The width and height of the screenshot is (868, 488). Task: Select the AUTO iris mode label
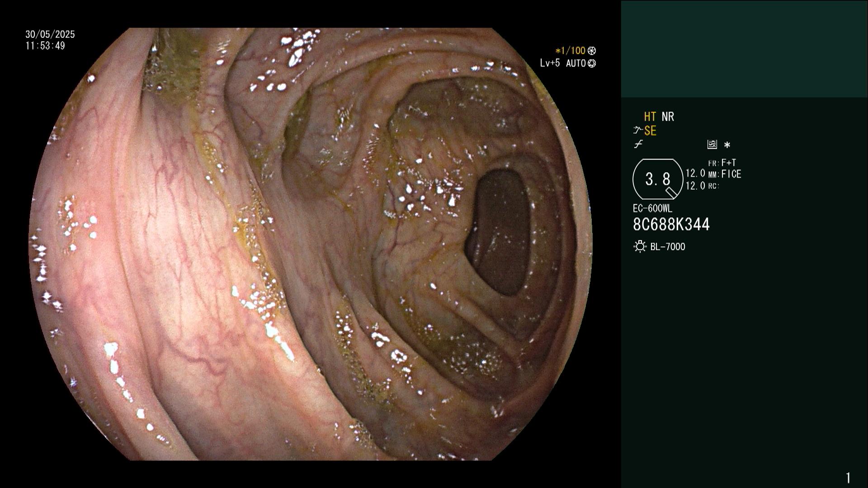[576, 64]
